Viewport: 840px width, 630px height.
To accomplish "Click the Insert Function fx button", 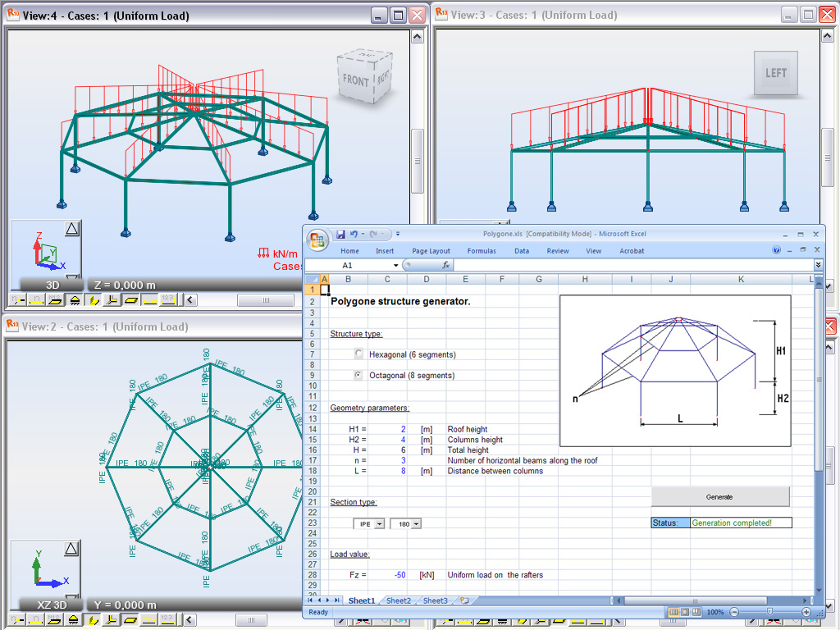I will [x=445, y=265].
